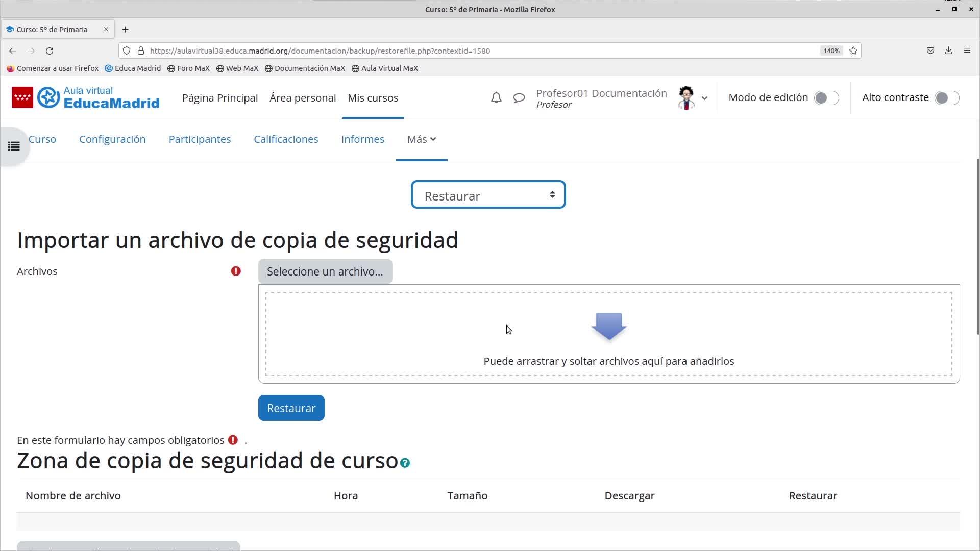Click the file drop area
This screenshot has height=551, width=980.
(608, 334)
